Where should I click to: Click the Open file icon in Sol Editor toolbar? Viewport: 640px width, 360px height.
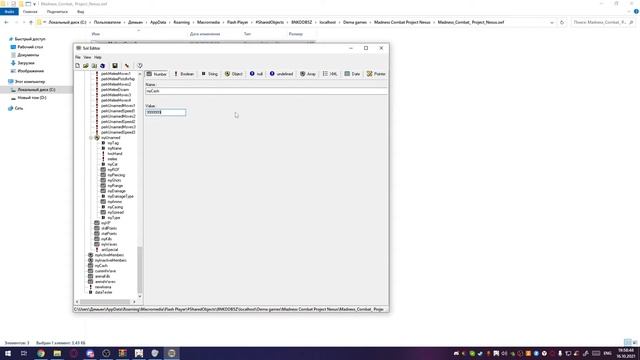click(86, 66)
